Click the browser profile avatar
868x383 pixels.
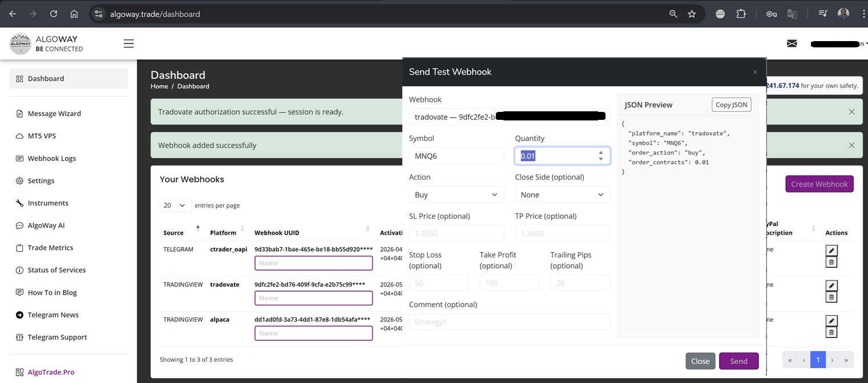tap(843, 14)
